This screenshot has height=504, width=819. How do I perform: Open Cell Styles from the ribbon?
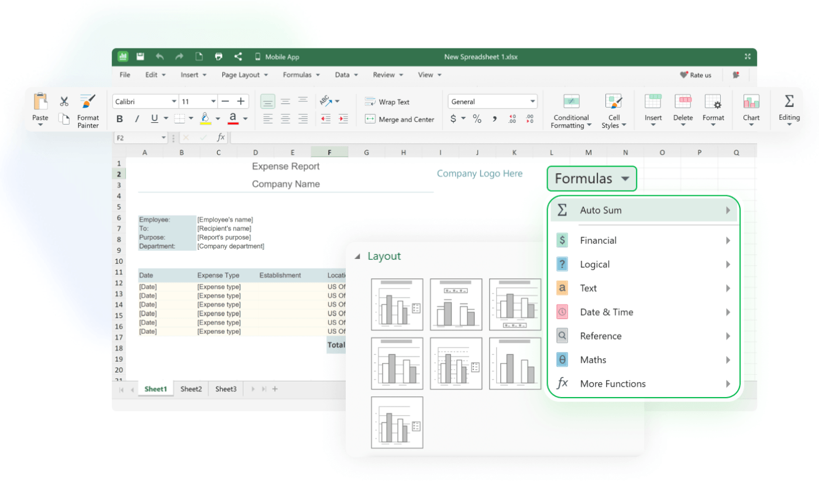point(614,111)
